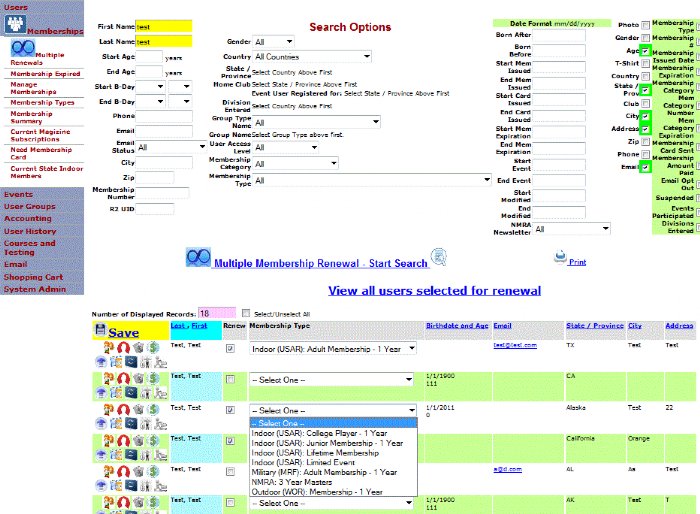Open the NMRA Newsletter dropdown
Image resolution: width=700 pixels, height=514 pixels.
coord(572,229)
